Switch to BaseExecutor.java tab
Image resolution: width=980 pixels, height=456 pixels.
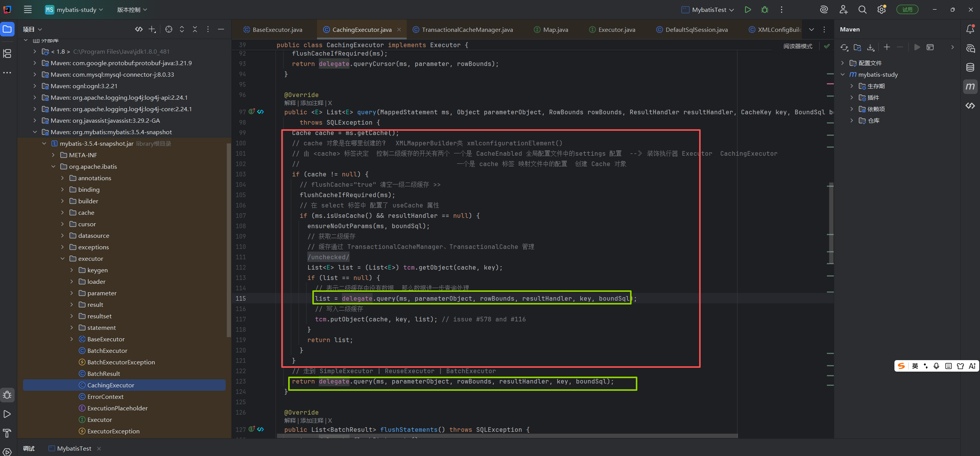pos(273,30)
